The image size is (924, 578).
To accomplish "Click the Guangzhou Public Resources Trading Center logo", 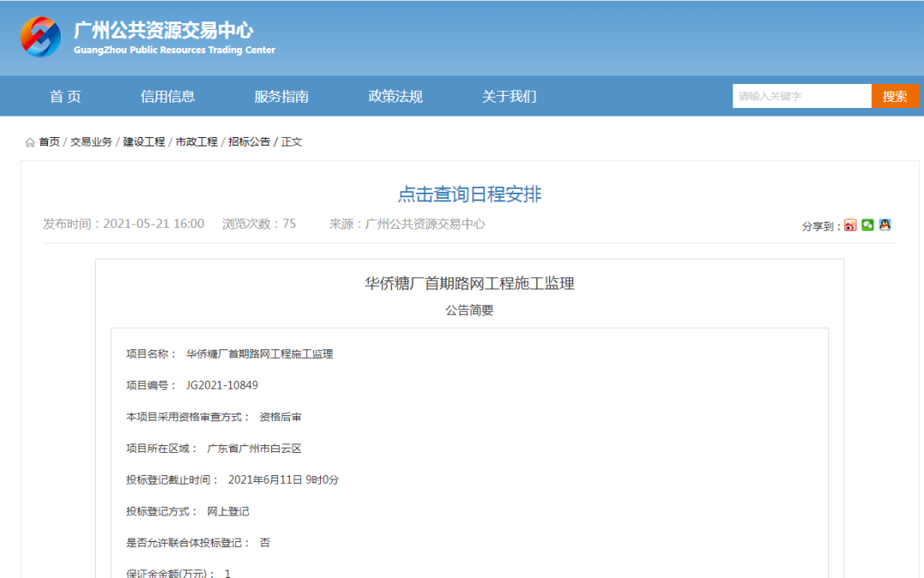I will point(40,37).
